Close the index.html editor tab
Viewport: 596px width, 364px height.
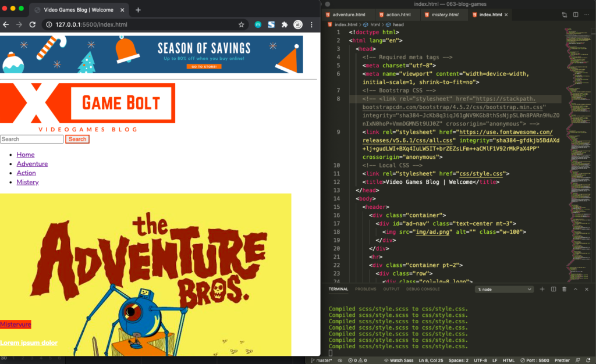pos(506,15)
